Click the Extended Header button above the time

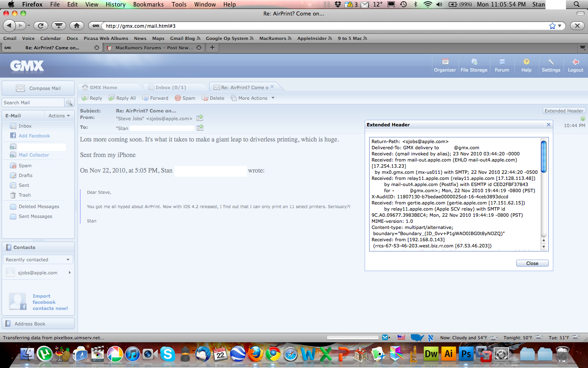coord(564,111)
